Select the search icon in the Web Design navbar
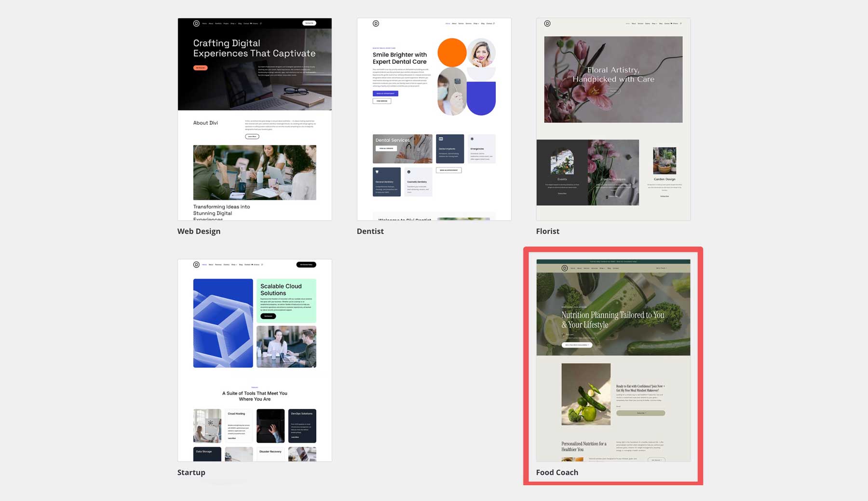This screenshot has width=868, height=501. [261, 23]
